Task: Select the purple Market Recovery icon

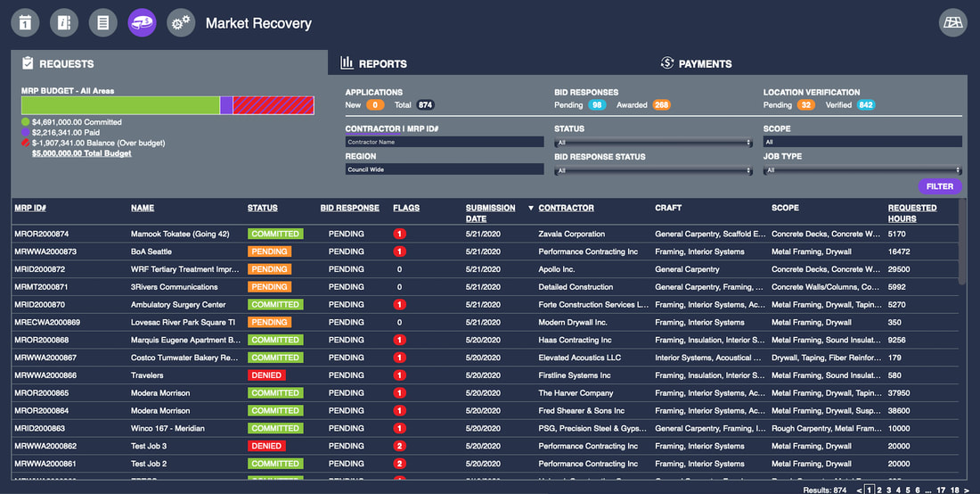Action: pyautogui.click(x=142, y=23)
